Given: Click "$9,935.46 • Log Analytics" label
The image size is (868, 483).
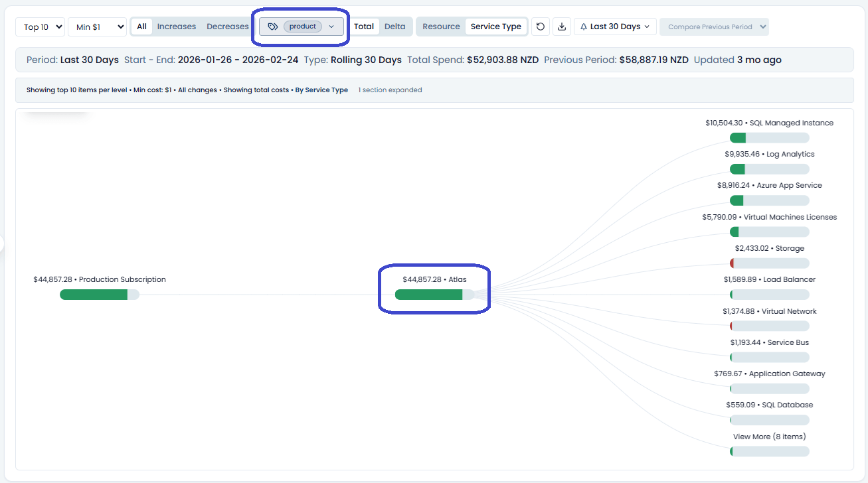Looking at the screenshot, I should pos(770,154).
